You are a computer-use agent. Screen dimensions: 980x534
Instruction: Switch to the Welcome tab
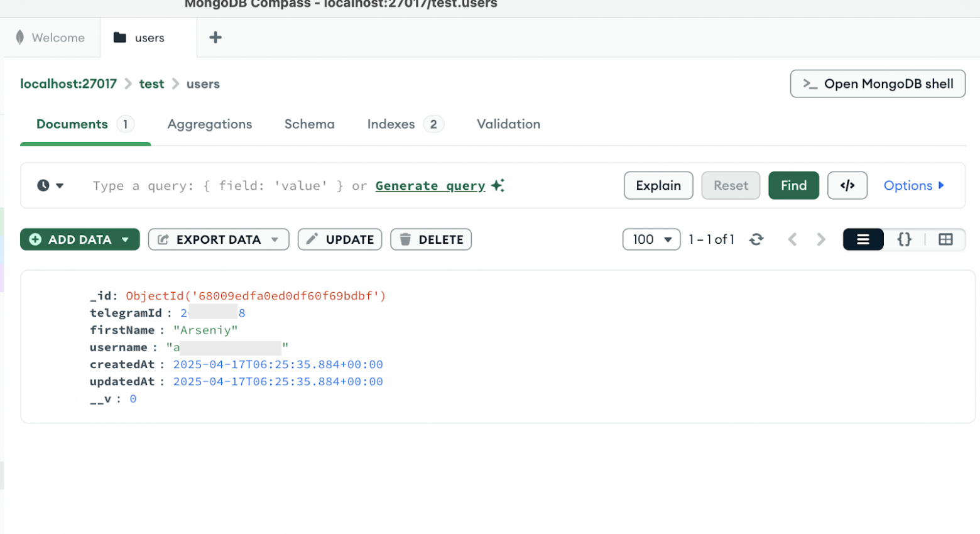click(x=51, y=38)
